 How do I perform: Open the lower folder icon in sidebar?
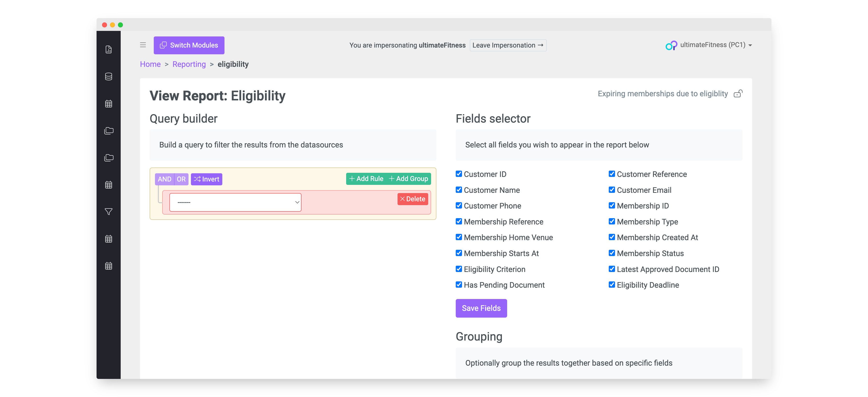tap(109, 157)
